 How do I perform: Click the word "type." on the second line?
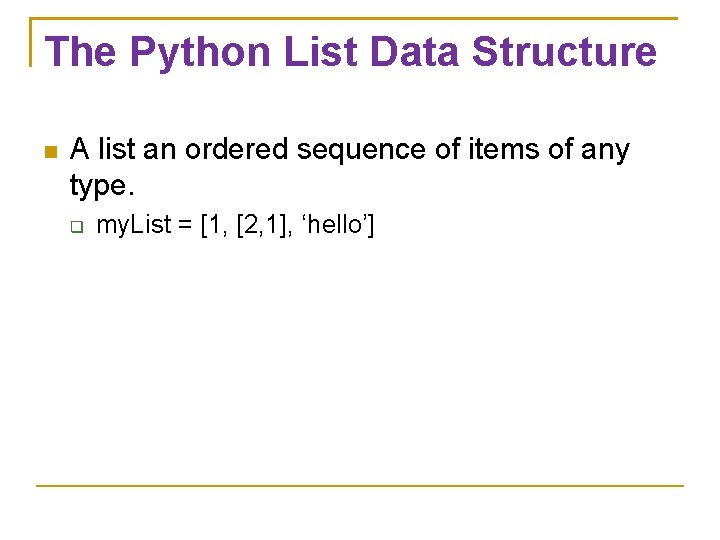coord(102,186)
